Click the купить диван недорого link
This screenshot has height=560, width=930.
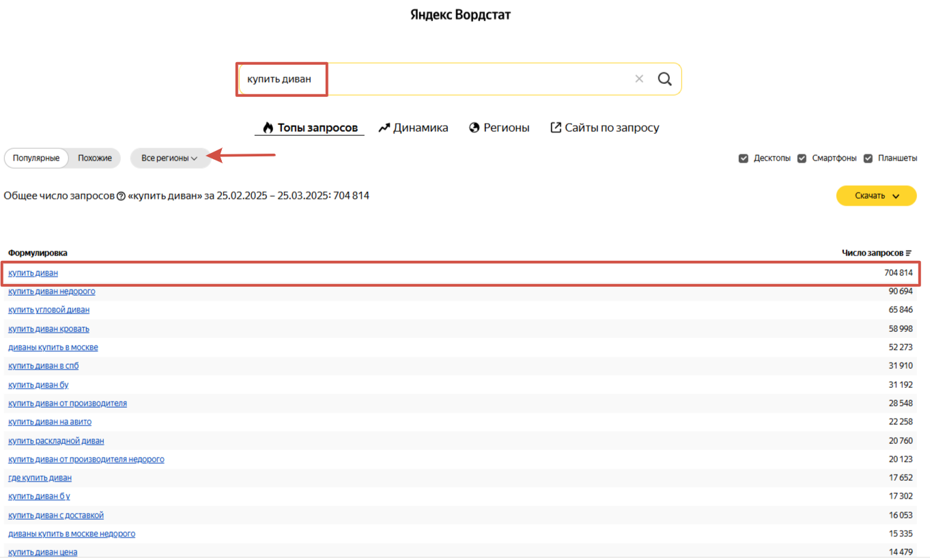coord(51,292)
